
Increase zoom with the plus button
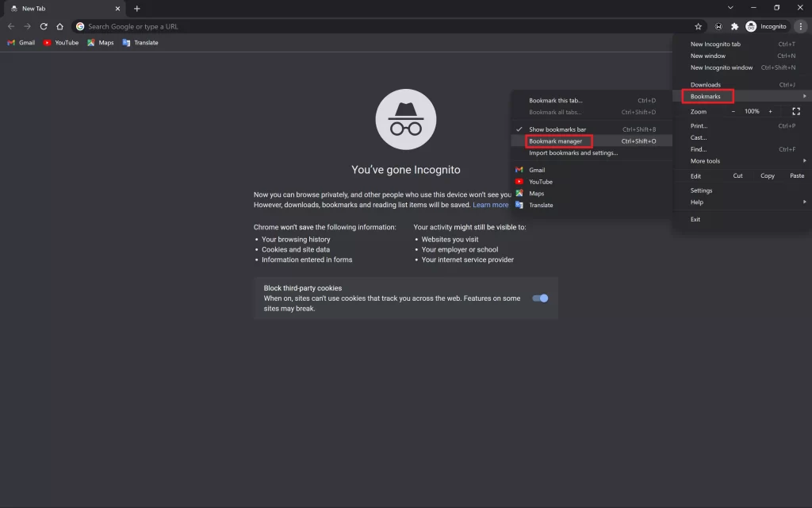[x=770, y=111]
